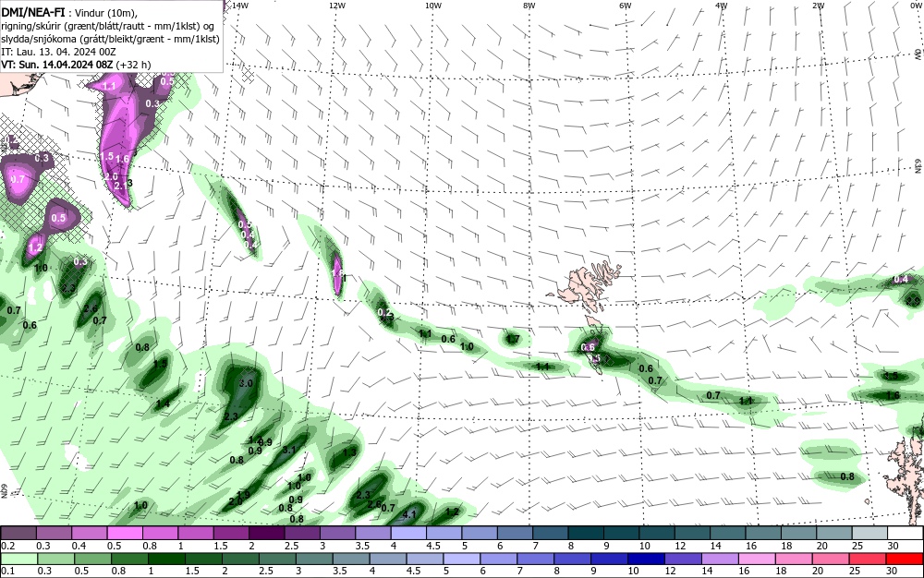
Task: Click the 8W longitude label
Action: (529, 6)
